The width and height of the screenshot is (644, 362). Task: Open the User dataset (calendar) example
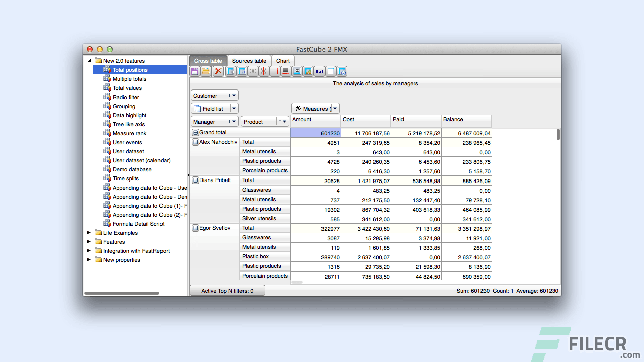(141, 160)
